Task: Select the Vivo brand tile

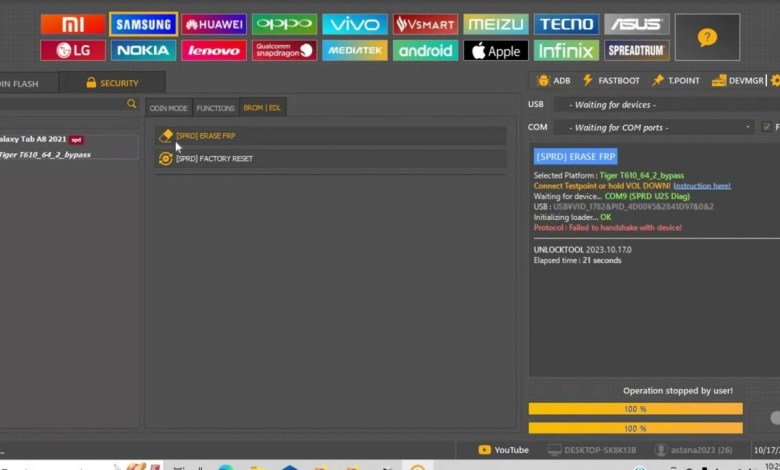Action: click(355, 24)
